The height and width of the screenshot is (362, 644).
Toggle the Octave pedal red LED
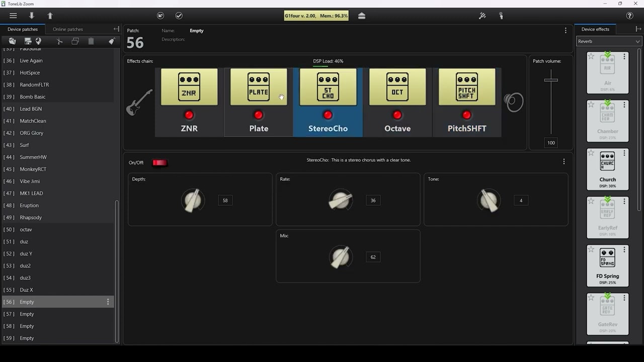[x=397, y=115]
